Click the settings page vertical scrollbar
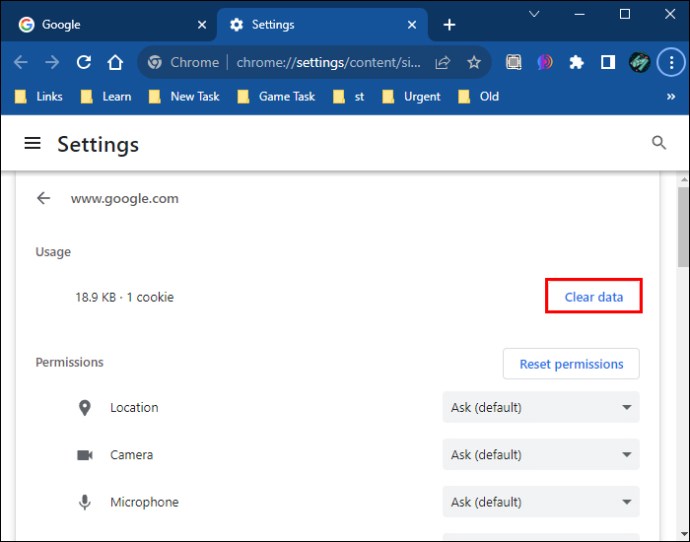Image resolution: width=690 pixels, height=542 pixels. pyautogui.click(x=683, y=227)
